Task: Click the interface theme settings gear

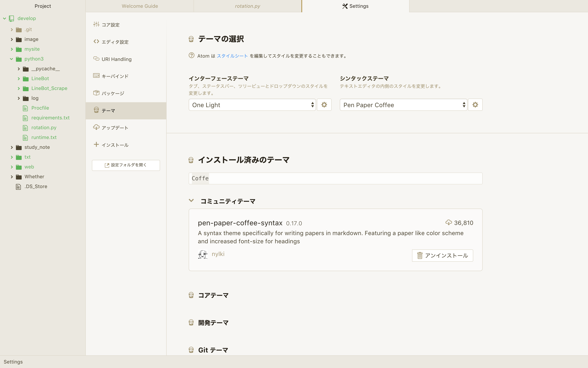Action: click(x=324, y=105)
